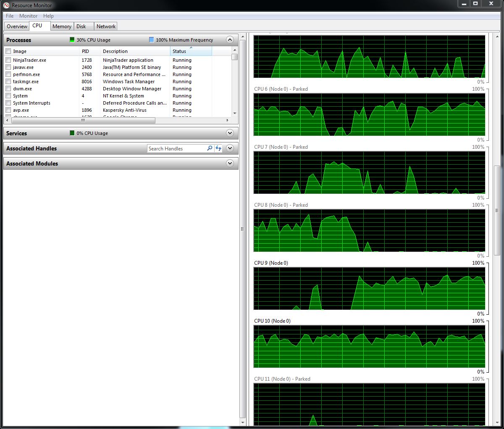Click PID 1728 in the process list

point(87,60)
